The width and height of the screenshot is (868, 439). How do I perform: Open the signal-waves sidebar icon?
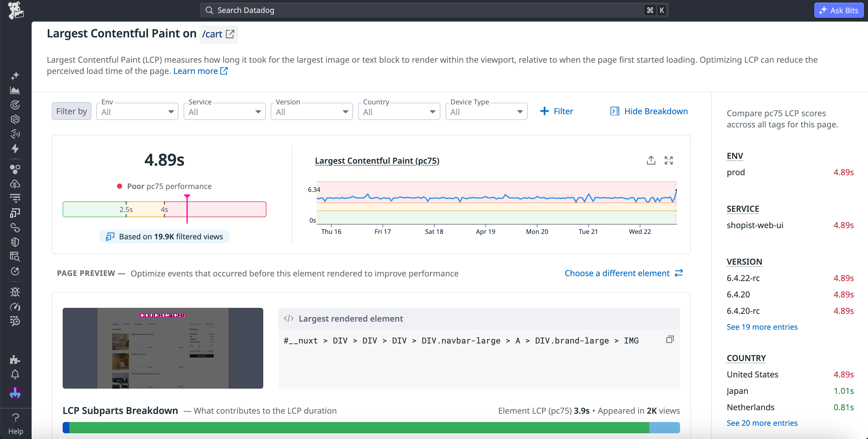15,134
